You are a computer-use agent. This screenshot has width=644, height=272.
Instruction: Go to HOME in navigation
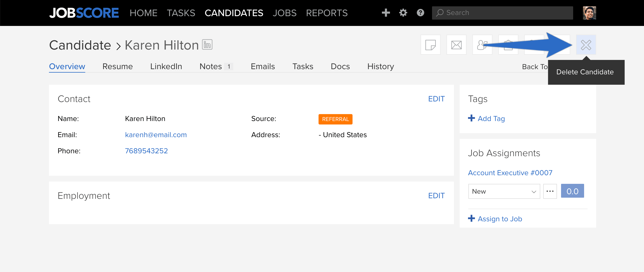143,13
